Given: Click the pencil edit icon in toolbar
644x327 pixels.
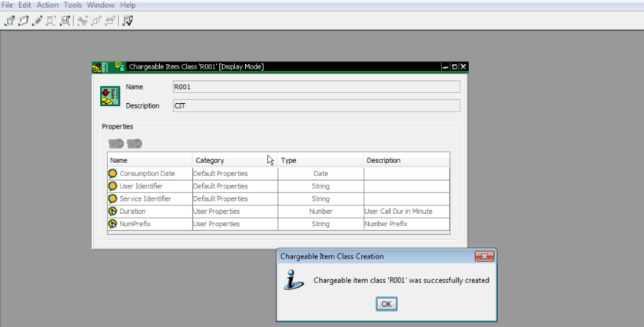Looking at the screenshot, I should pos(37,21).
